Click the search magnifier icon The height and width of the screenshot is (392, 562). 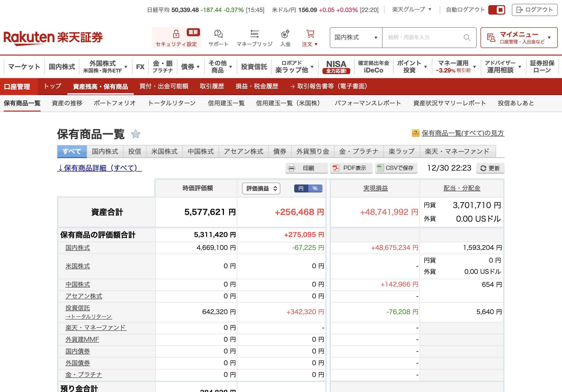click(467, 38)
